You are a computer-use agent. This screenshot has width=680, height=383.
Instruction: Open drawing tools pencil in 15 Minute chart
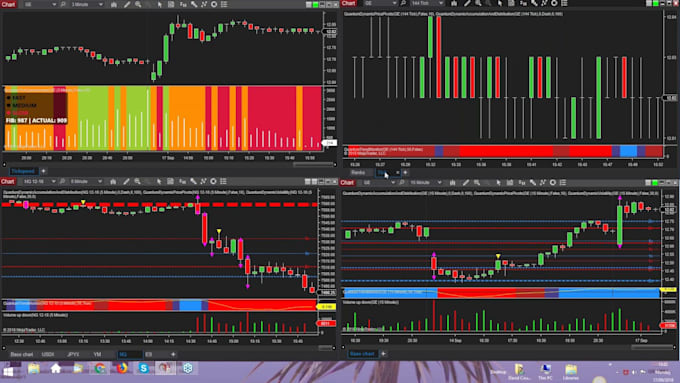(x=466, y=183)
